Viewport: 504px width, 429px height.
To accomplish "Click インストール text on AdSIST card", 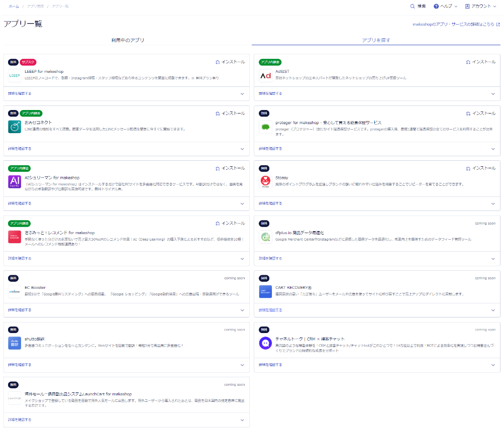I will click(484, 62).
